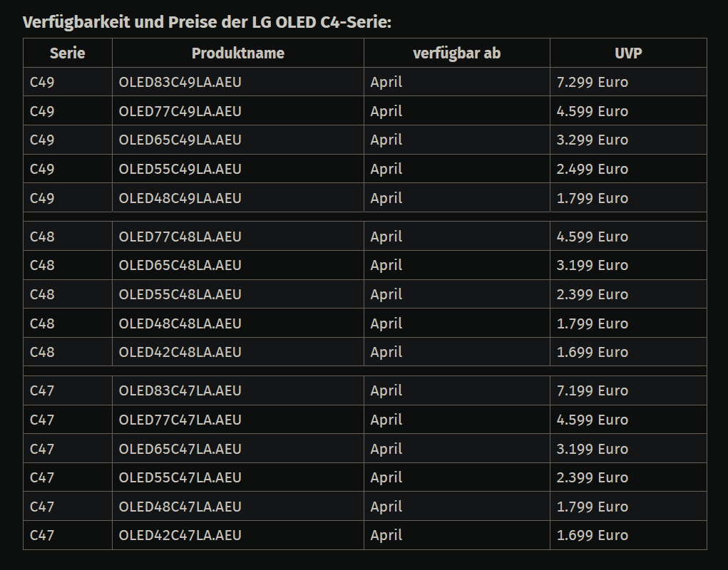Click the OLED42C47LA.AEU product cell
This screenshot has height=570, width=728.
coord(180,535)
